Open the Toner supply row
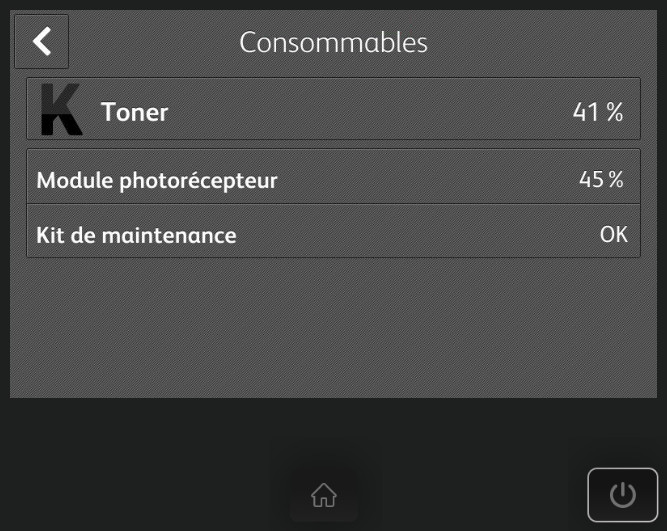Viewport: 667px width, 531px height. (x=333, y=110)
